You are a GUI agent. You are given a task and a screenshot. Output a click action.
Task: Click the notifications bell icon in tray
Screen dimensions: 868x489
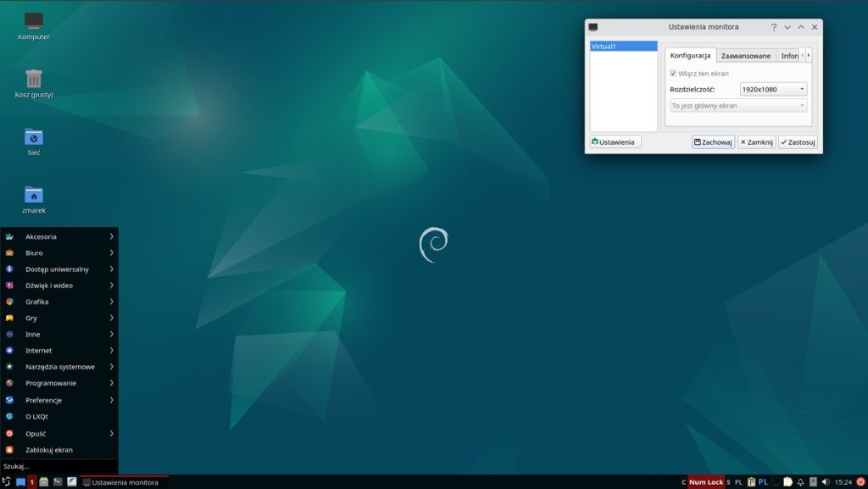pyautogui.click(x=800, y=482)
